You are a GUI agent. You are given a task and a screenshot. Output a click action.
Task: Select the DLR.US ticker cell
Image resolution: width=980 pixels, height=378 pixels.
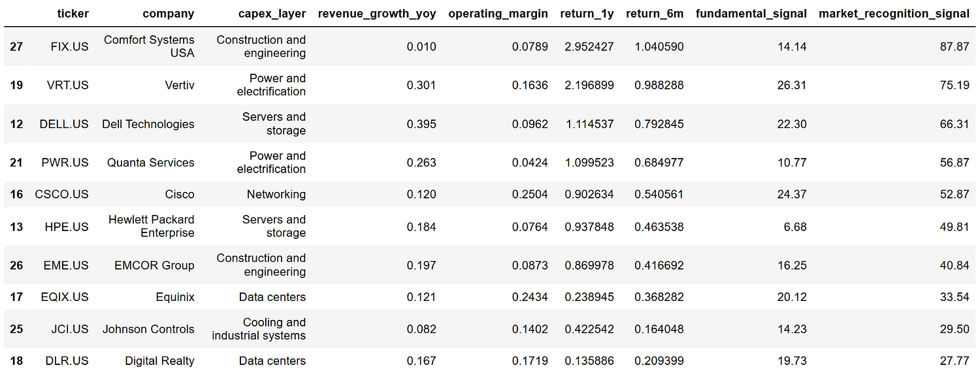click(68, 361)
